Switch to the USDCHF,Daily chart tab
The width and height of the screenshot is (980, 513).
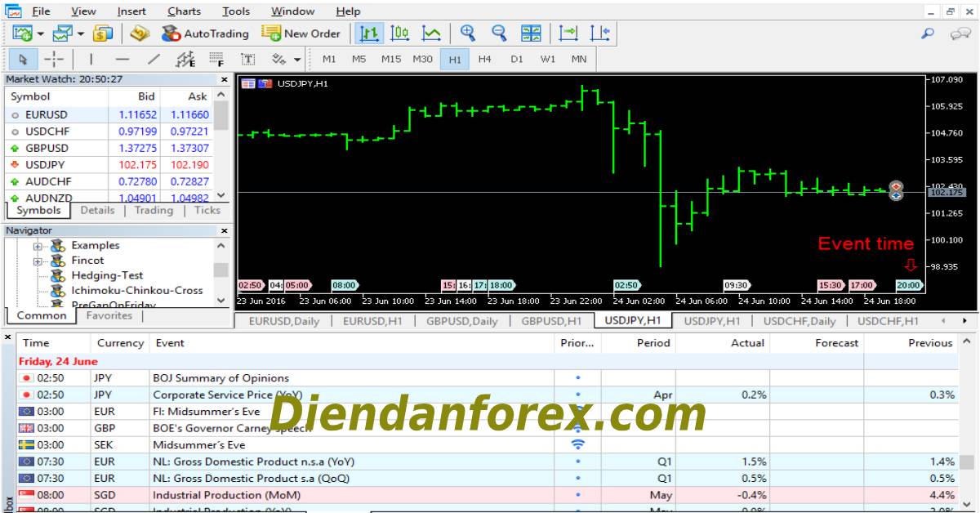point(800,321)
